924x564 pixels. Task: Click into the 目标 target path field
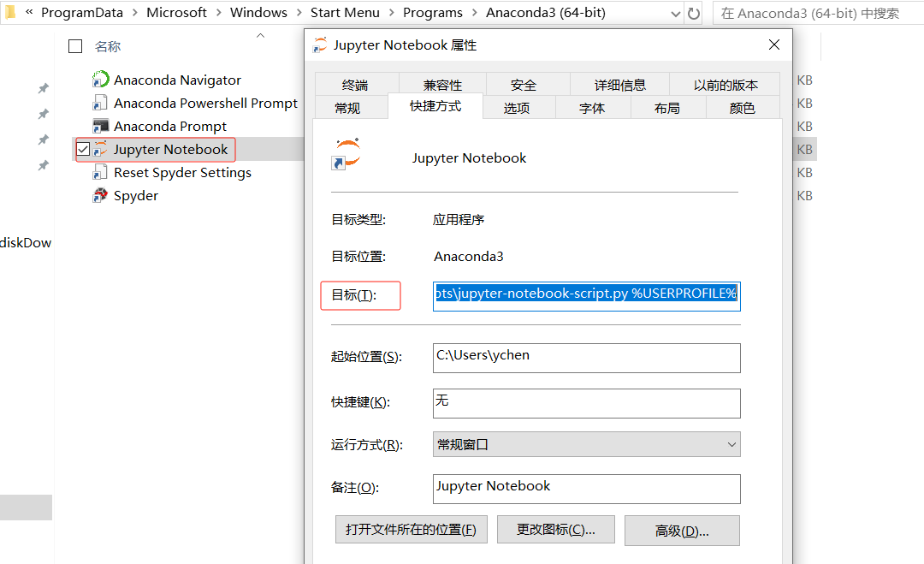tap(586, 296)
